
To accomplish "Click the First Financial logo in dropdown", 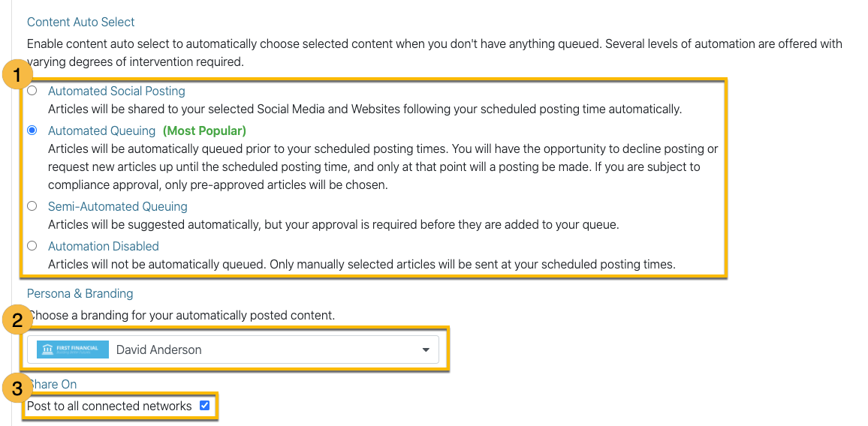I will pyautogui.click(x=73, y=349).
